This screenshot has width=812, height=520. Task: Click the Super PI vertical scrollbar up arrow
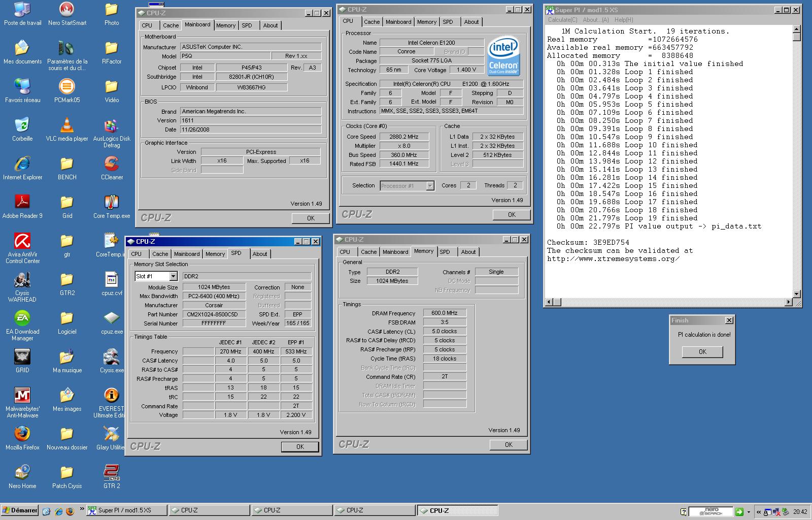pos(797,29)
